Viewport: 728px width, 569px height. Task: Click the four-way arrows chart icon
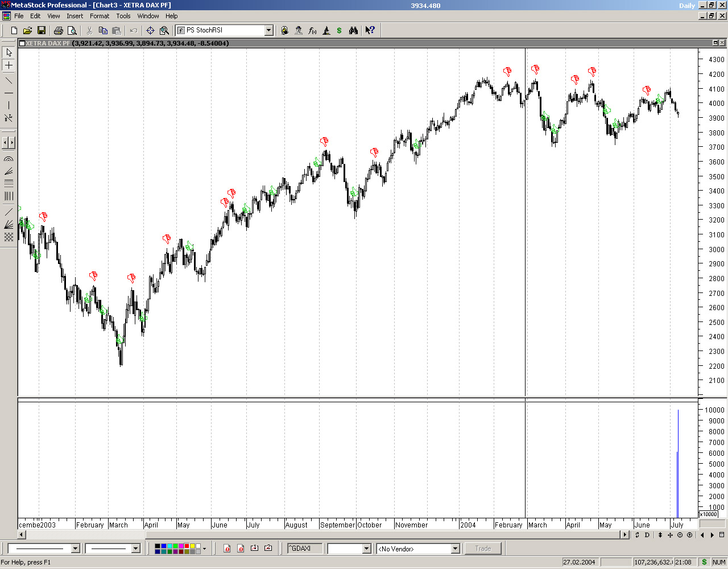670,535
